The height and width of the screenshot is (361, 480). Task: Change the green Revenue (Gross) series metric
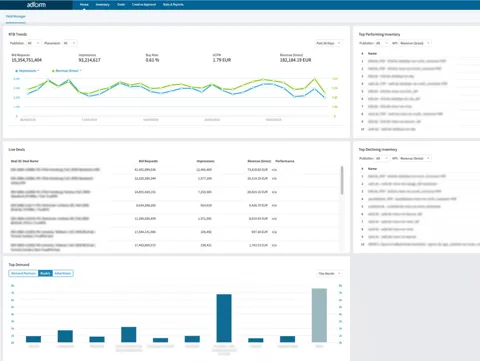[x=67, y=71]
